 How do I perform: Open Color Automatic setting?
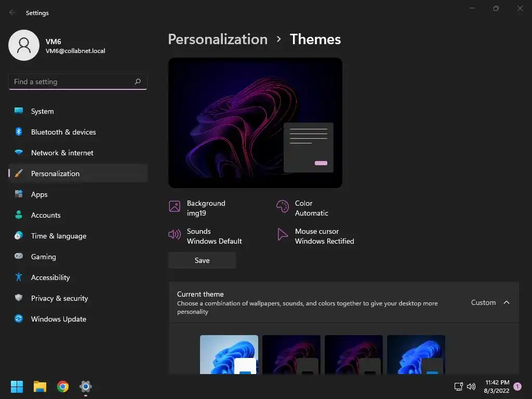302,208
